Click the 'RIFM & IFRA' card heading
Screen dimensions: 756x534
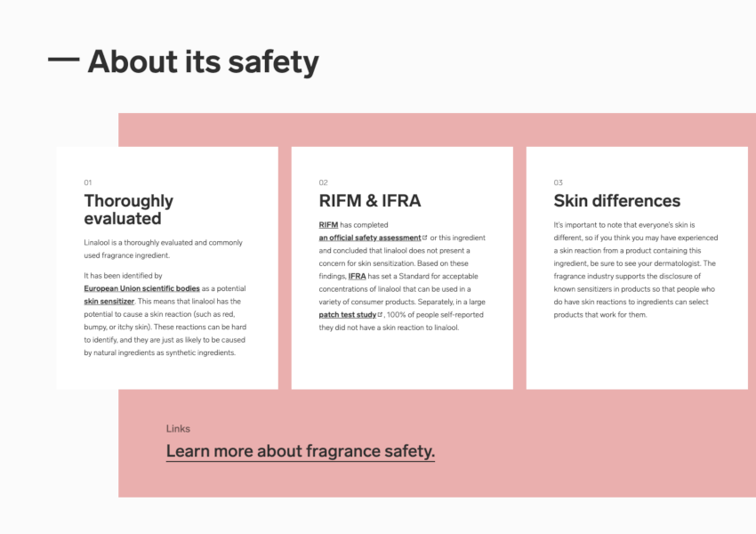pos(370,200)
